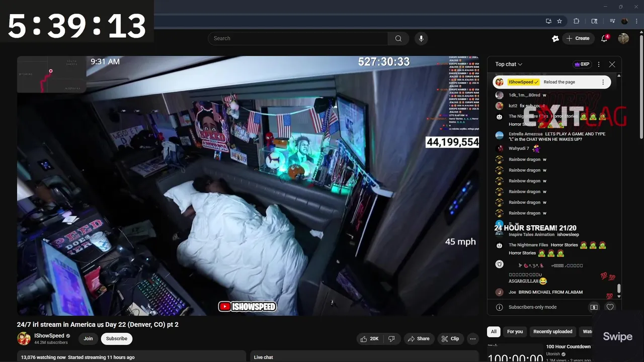The width and height of the screenshot is (644, 362).
Task: Open browser extensions puzzle icon
Action: tap(577, 21)
